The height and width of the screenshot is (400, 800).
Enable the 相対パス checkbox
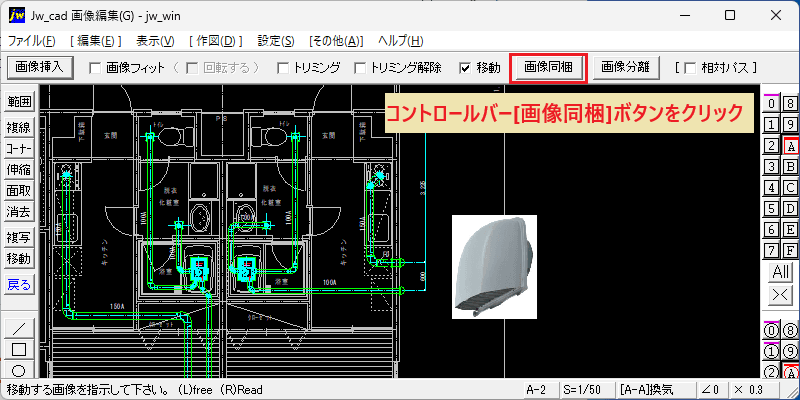click(689, 68)
